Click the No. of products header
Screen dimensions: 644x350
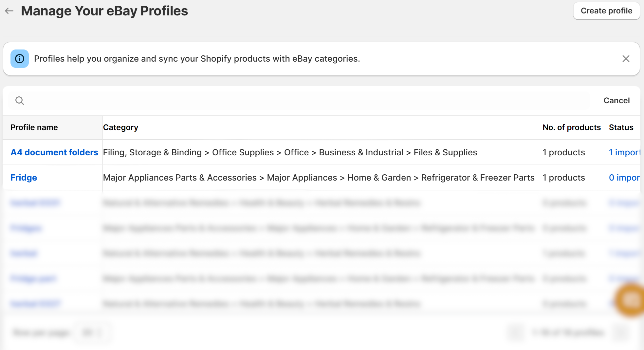coord(571,127)
